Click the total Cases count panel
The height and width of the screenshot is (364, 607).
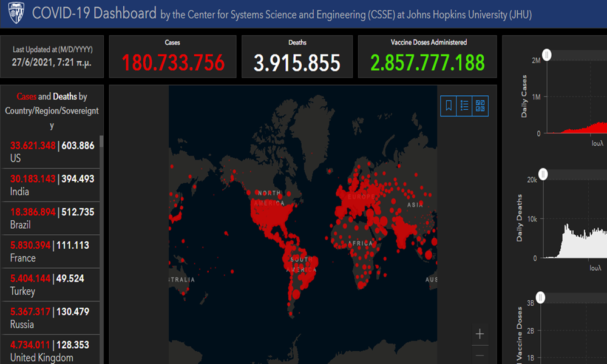(172, 56)
